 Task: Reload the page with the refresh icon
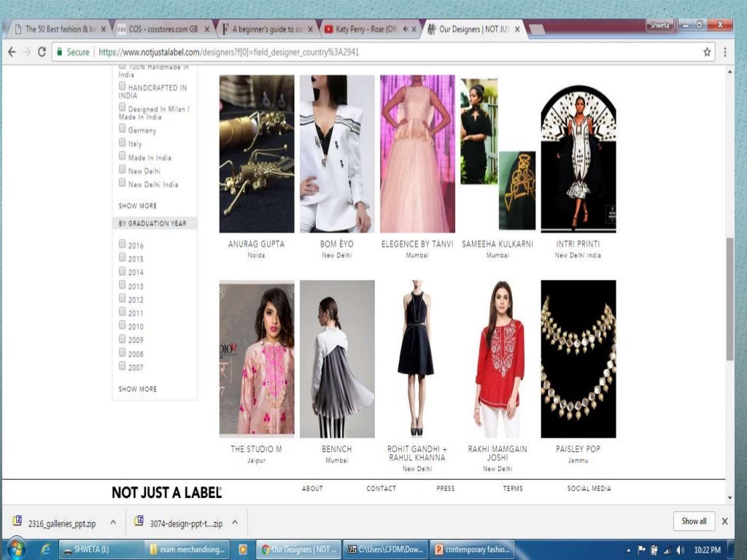42,52
